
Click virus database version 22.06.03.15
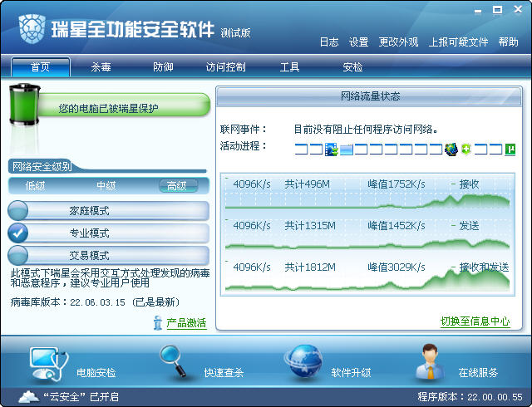[x=98, y=302]
